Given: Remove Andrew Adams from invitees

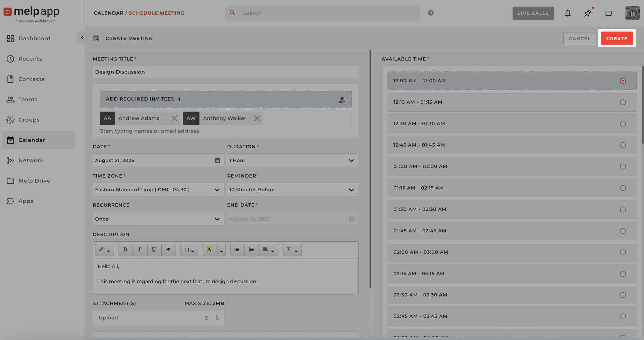Looking at the screenshot, I should tap(174, 118).
